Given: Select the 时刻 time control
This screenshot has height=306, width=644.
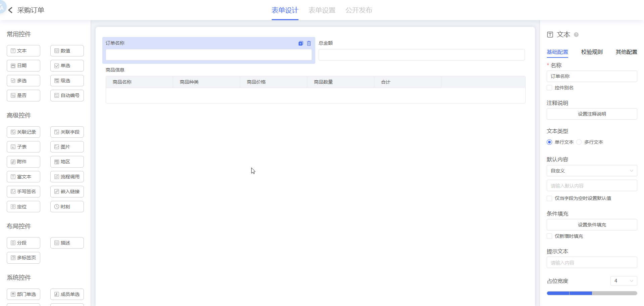Looking at the screenshot, I should pos(67,207).
